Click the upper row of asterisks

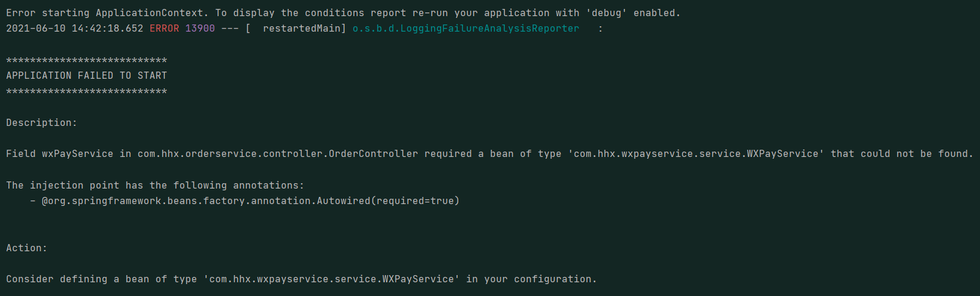86,60
